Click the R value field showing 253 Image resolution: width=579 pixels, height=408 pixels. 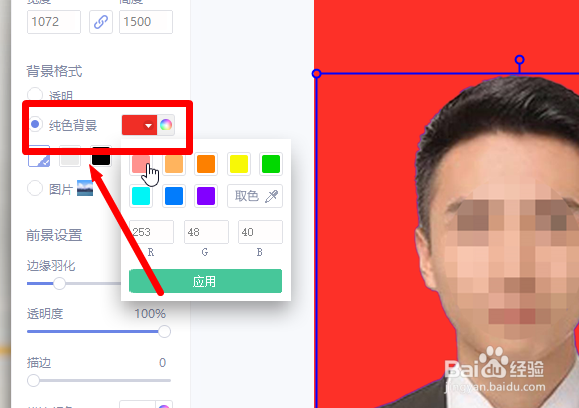coord(151,232)
